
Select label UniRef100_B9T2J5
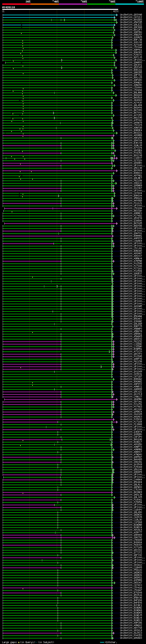(x=131, y=58)
